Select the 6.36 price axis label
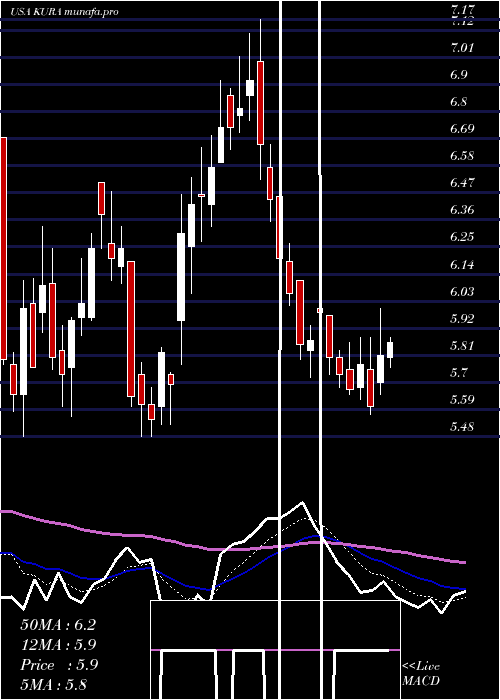Viewport: 500px width, 700px height. click(x=463, y=210)
